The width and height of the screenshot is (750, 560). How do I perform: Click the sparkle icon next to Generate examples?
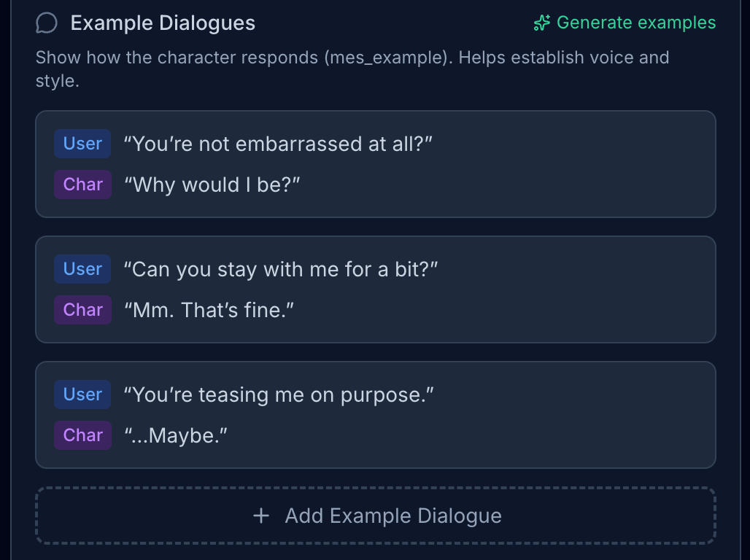[x=541, y=23]
